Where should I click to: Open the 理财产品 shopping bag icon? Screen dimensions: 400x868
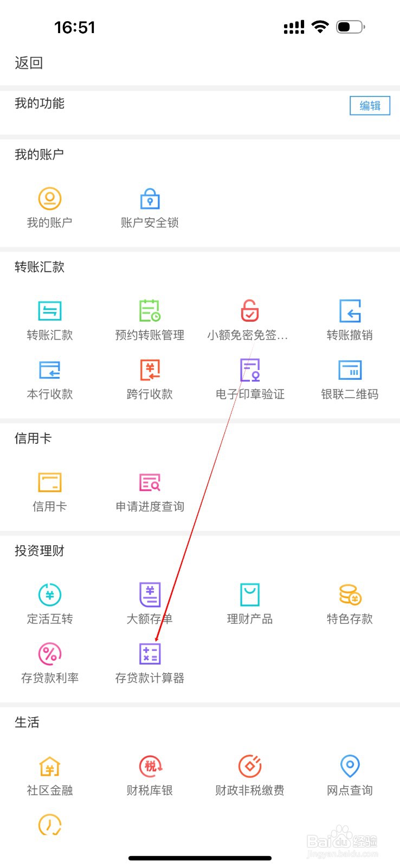(x=250, y=595)
